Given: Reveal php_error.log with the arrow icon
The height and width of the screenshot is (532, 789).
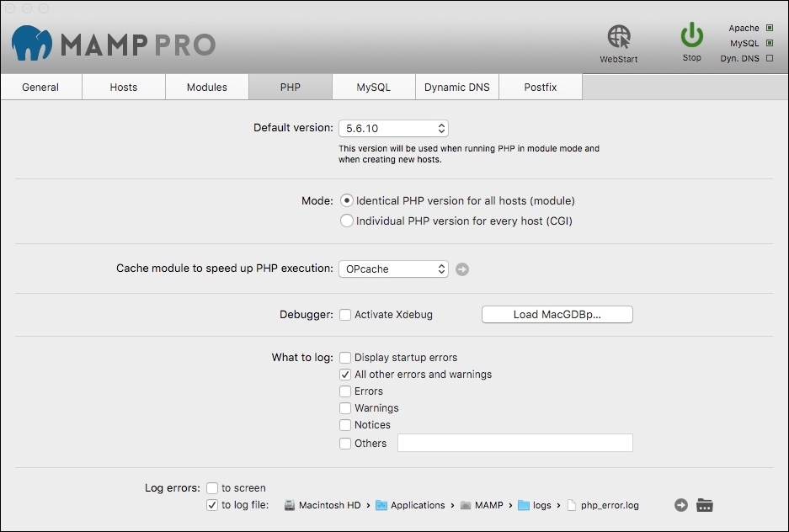Looking at the screenshot, I should [x=681, y=505].
